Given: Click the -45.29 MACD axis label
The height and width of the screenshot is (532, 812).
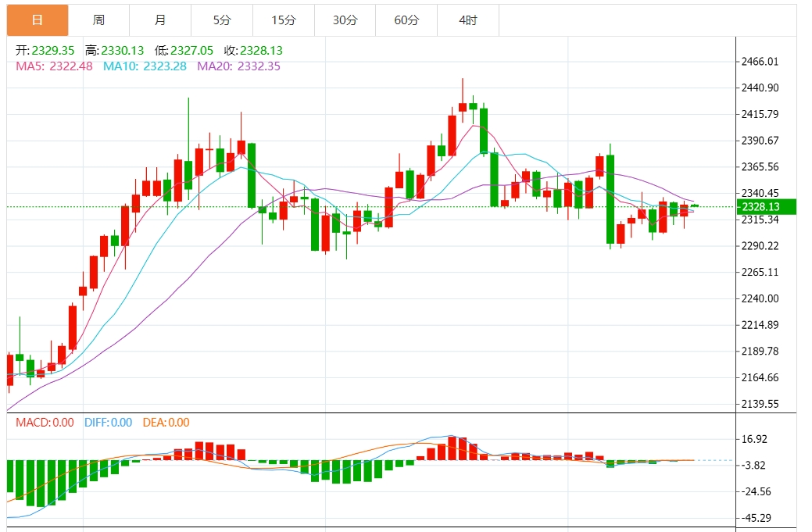Looking at the screenshot, I should [x=756, y=518].
